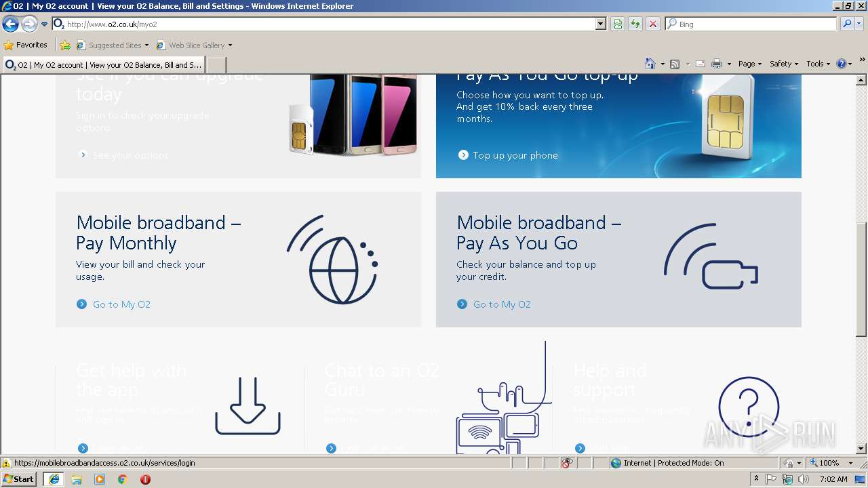This screenshot has height=488, width=868.
Task: Toggle Compatibility View icon
Action: pos(618,24)
